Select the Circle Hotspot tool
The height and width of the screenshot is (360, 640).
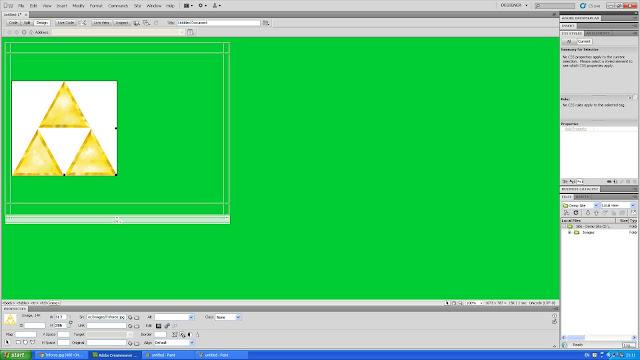click(x=25, y=342)
